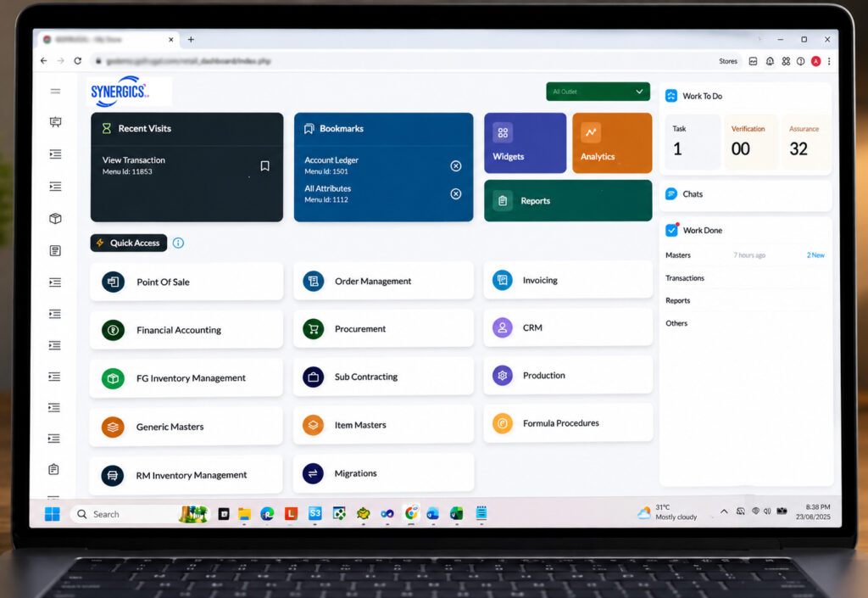This screenshot has width=868, height=598.
Task: Open the green Reports tile
Action: pyautogui.click(x=568, y=200)
